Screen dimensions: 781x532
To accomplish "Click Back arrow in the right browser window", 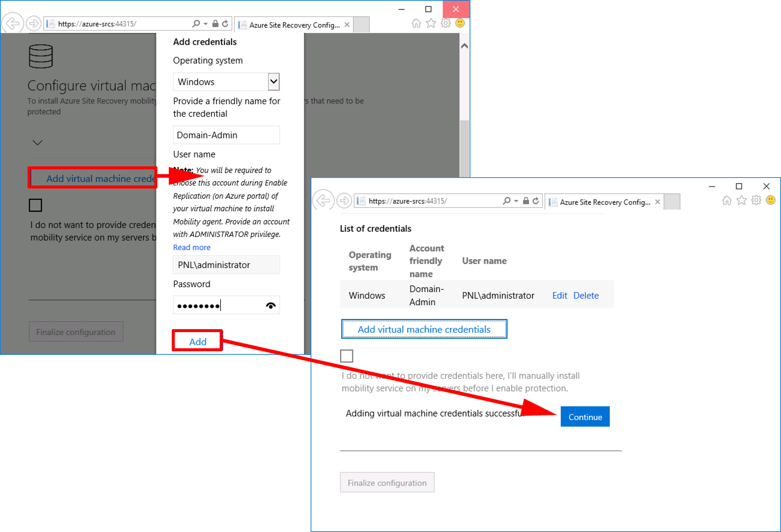I will pyautogui.click(x=323, y=201).
